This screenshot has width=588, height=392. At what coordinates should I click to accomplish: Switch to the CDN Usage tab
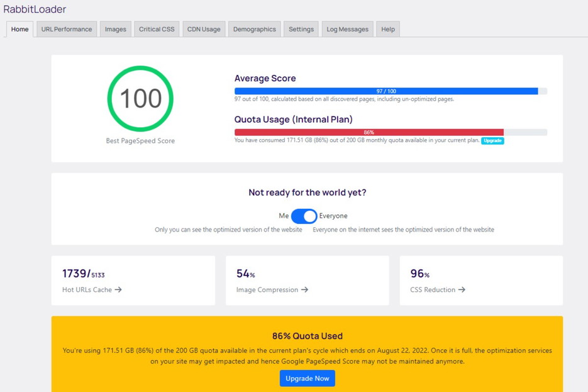[203, 29]
